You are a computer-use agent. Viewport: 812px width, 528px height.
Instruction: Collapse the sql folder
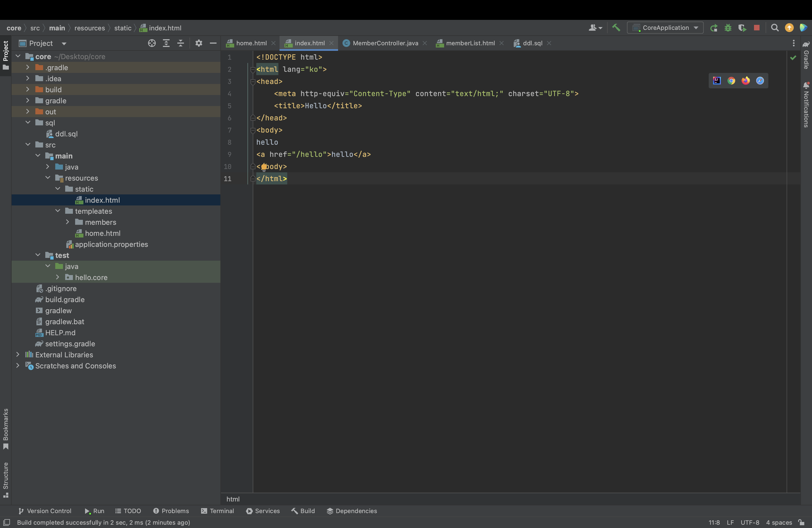coord(28,122)
